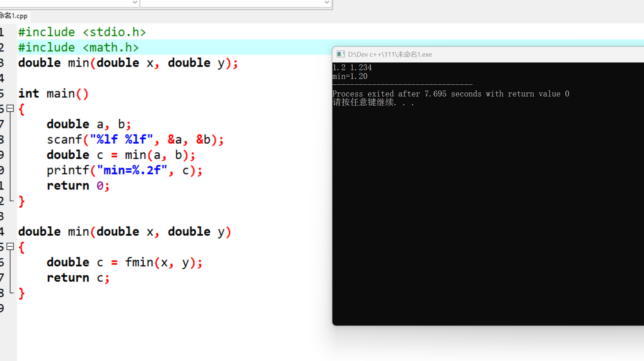Select the 未命名1.cpp file tab
This screenshot has width=644, height=361.
point(14,16)
